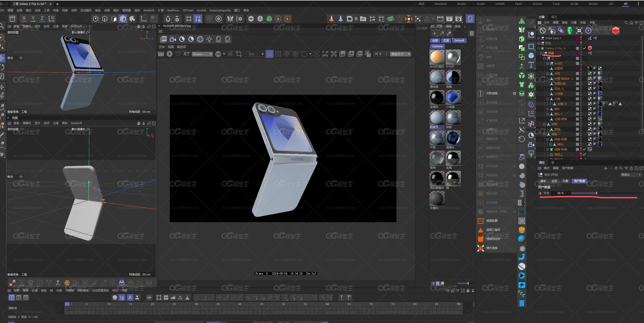Viewport: 644px width, 323px height.
Task: Filter materials by Camera layer
Action: click(x=437, y=46)
